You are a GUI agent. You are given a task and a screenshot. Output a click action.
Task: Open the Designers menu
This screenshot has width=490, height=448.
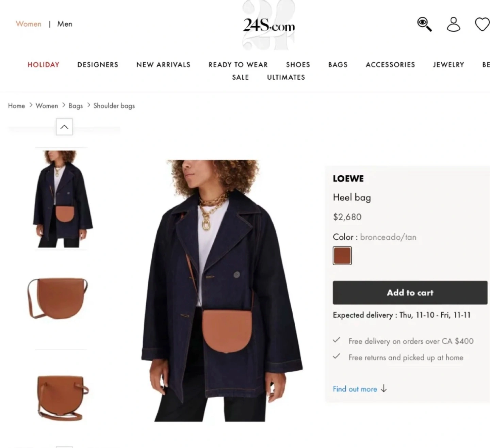click(98, 64)
